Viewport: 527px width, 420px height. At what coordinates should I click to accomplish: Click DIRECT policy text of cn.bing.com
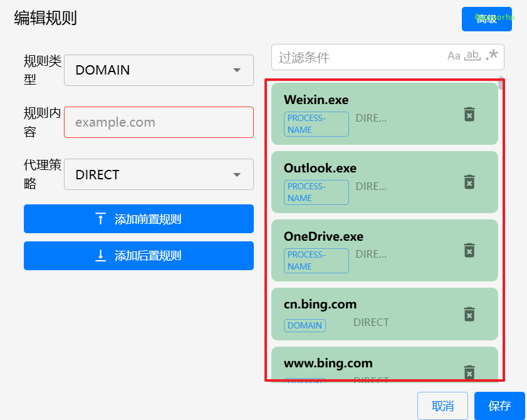point(371,322)
